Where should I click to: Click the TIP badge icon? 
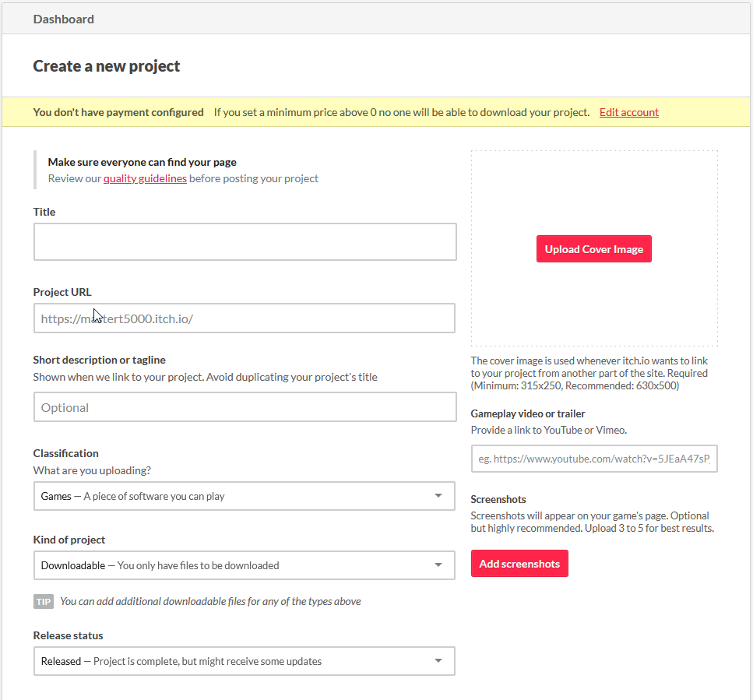pyautogui.click(x=44, y=602)
